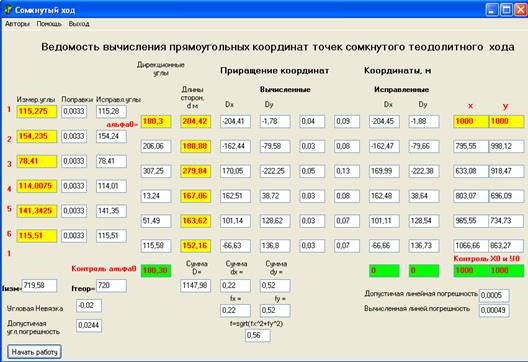Open the Помощь menu
The height and width of the screenshot is (362, 528).
(x=49, y=24)
